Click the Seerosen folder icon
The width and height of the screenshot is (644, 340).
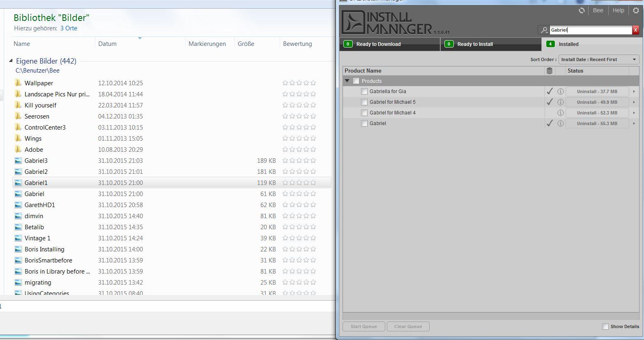pos(18,116)
